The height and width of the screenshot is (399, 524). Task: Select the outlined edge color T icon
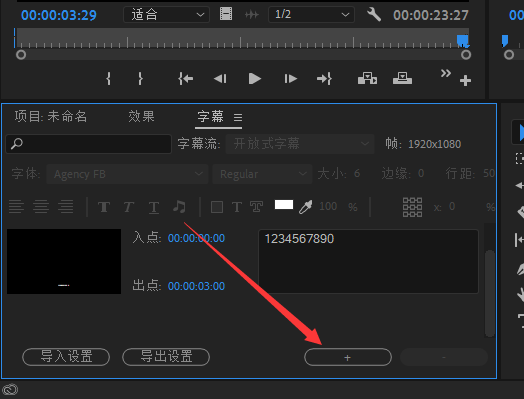[256, 207]
